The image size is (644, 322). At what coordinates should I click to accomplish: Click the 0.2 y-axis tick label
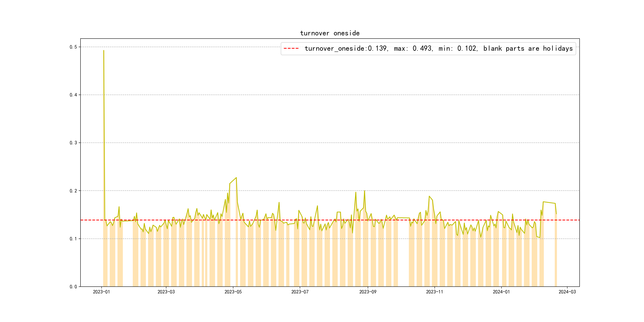pos(73,191)
